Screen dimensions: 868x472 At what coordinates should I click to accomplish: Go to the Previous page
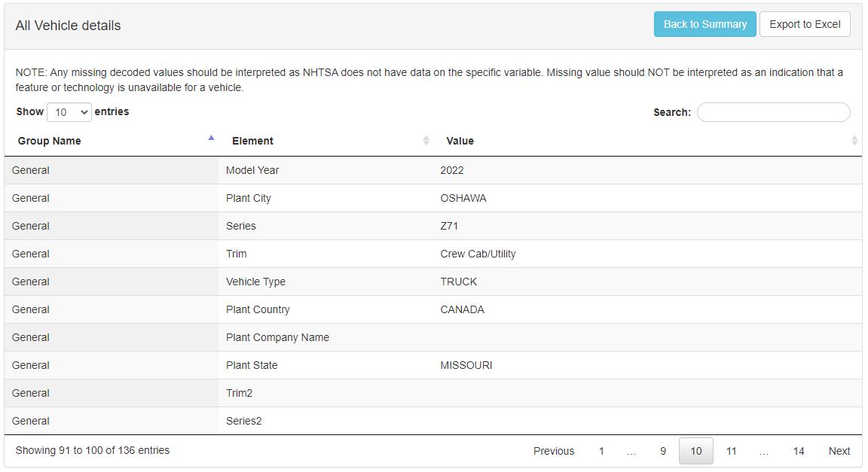click(553, 451)
